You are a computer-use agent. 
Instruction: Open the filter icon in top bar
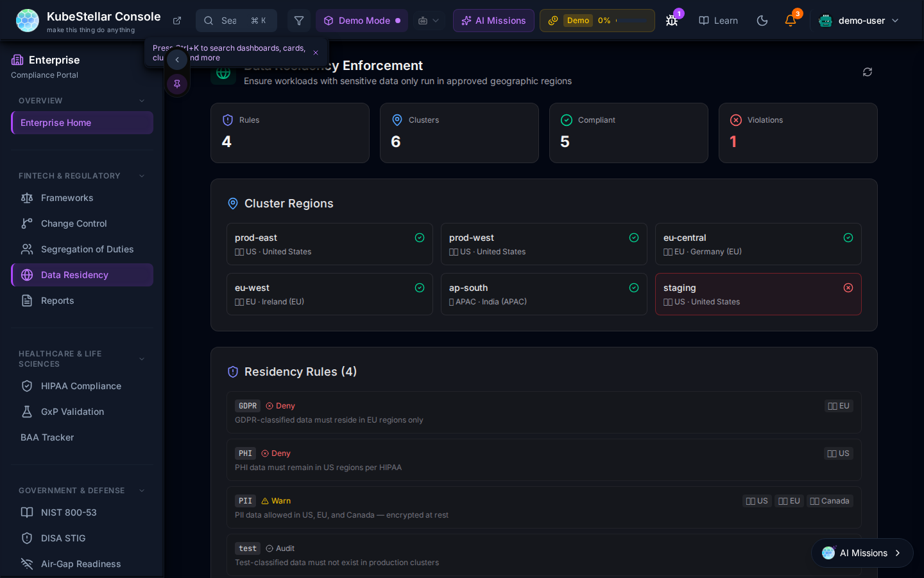point(299,21)
